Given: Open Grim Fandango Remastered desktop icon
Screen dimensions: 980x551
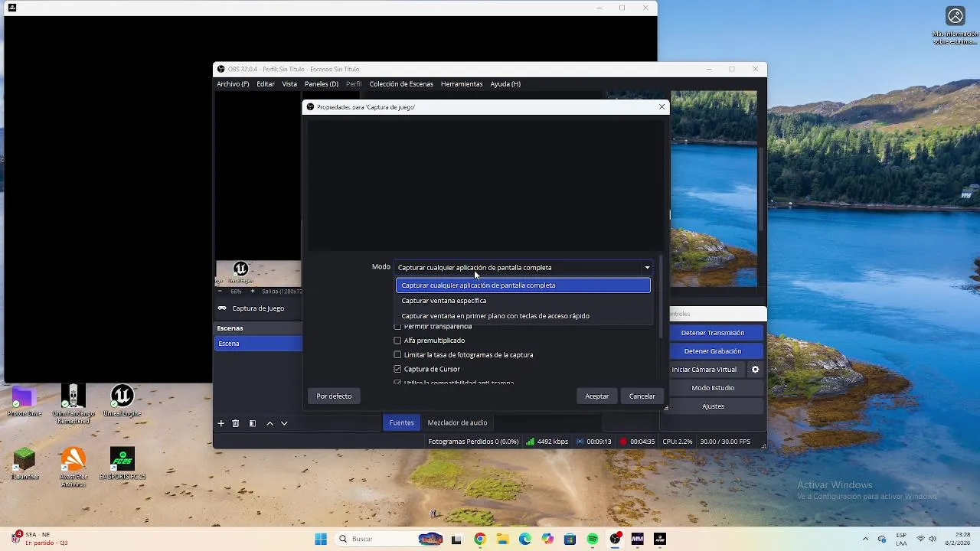Looking at the screenshot, I should click(x=73, y=403).
